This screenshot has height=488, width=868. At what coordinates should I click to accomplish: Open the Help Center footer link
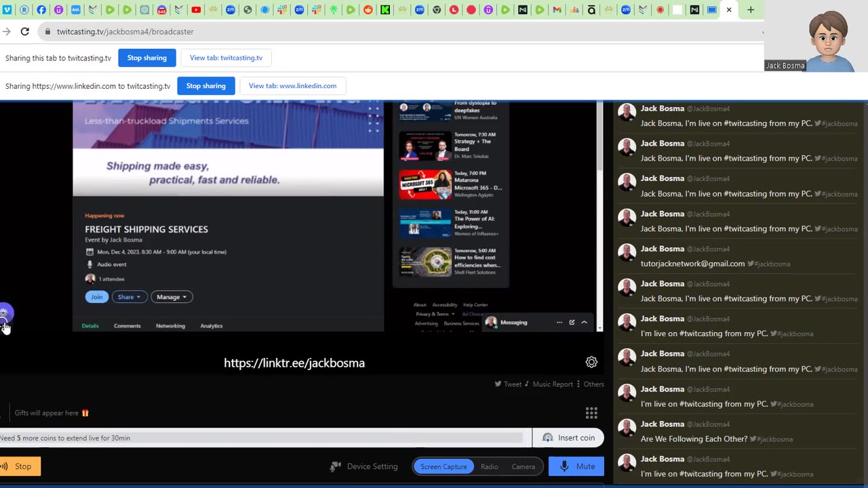(x=475, y=305)
